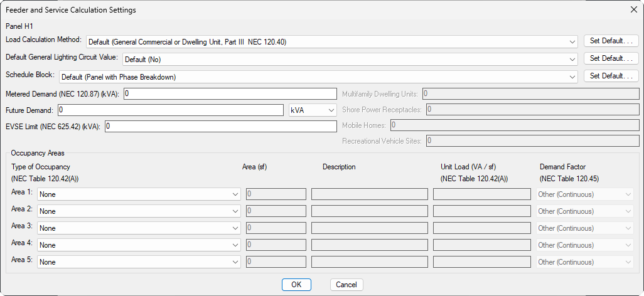The height and width of the screenshot is (296, 644).
Task: Click the Area 3 Unit Load field
Action: tap(482, 228)
